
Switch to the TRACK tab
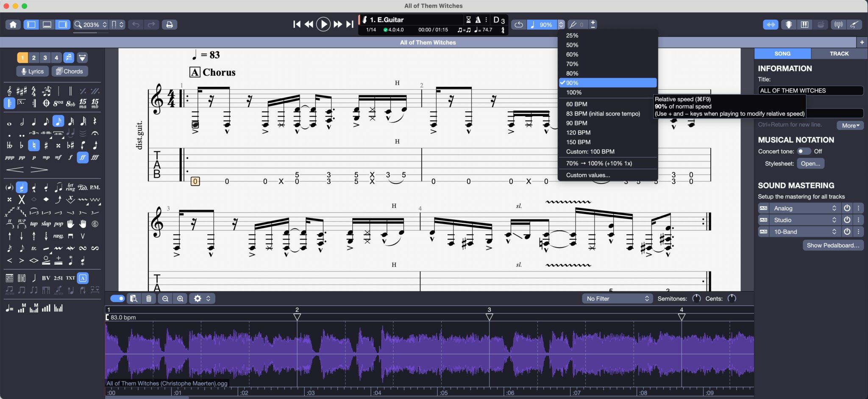pyautogui.click(x=839, y=54)
